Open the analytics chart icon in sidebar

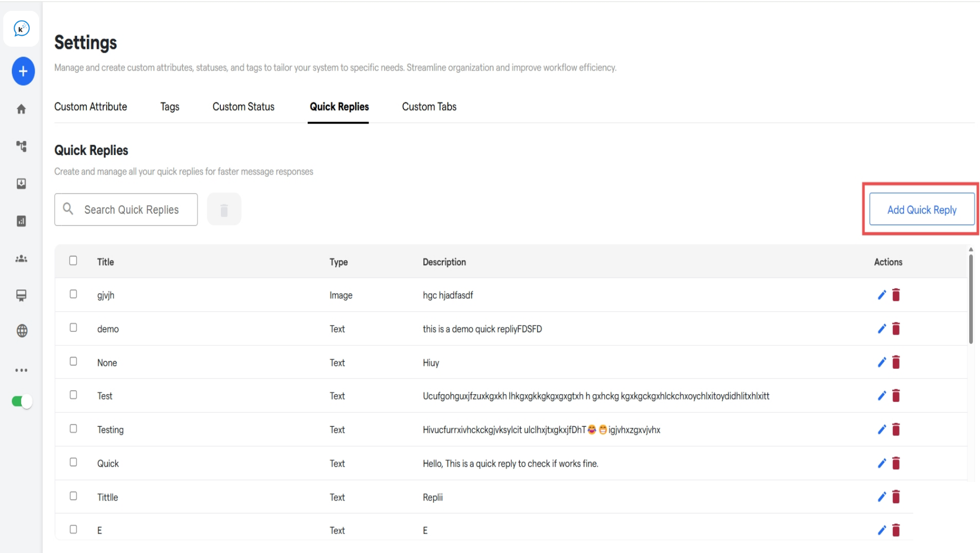pyautogui.click(x=21, y=221)
